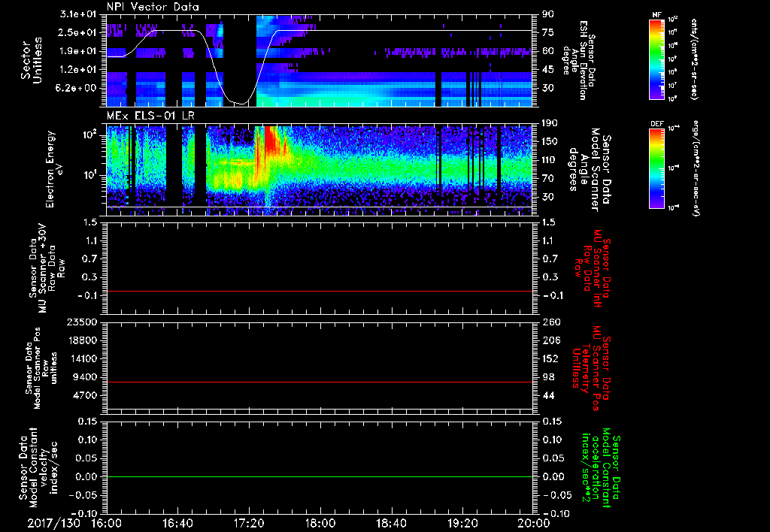Select the "2017/130" date label
Screen dimensions: 770x532
click(x=53, y=523)
